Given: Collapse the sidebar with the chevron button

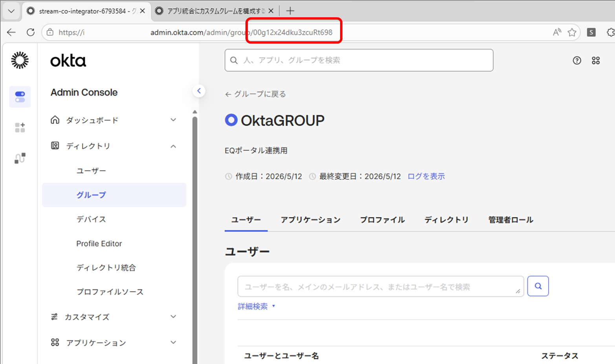Looking at the screenshot, I should pos(199,91).
